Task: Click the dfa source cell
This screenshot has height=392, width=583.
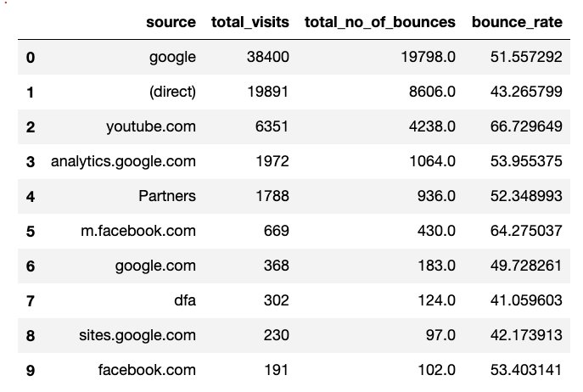Action: tap(185, 300)
